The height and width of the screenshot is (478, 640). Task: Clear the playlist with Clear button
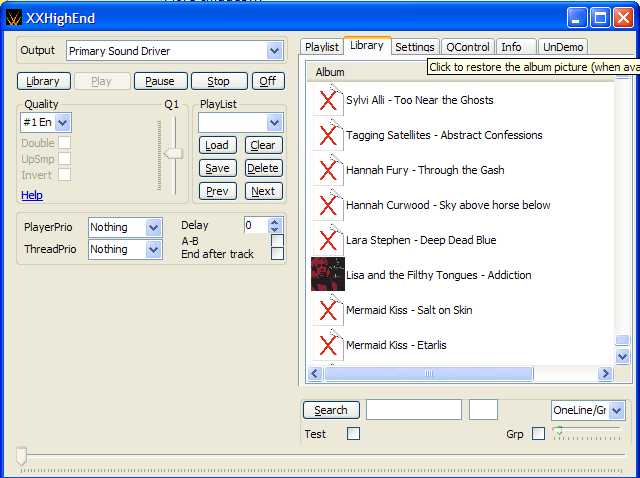tap(264, 145)
